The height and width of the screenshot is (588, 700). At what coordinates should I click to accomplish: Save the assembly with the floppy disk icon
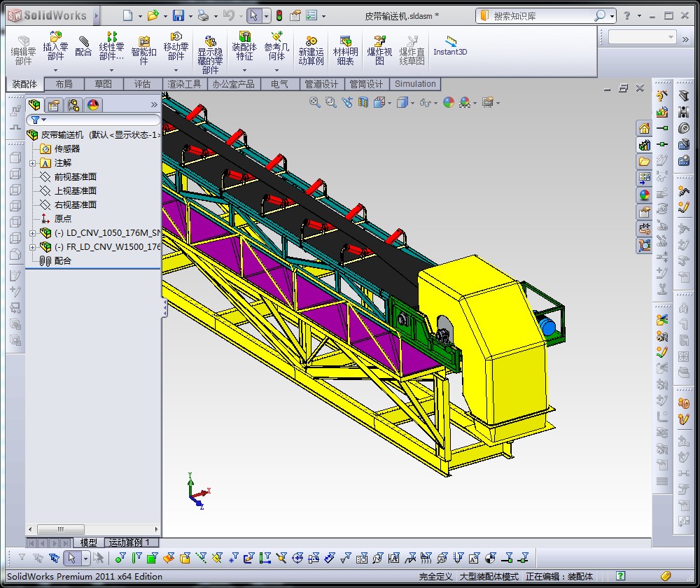[x=178, y=16]
